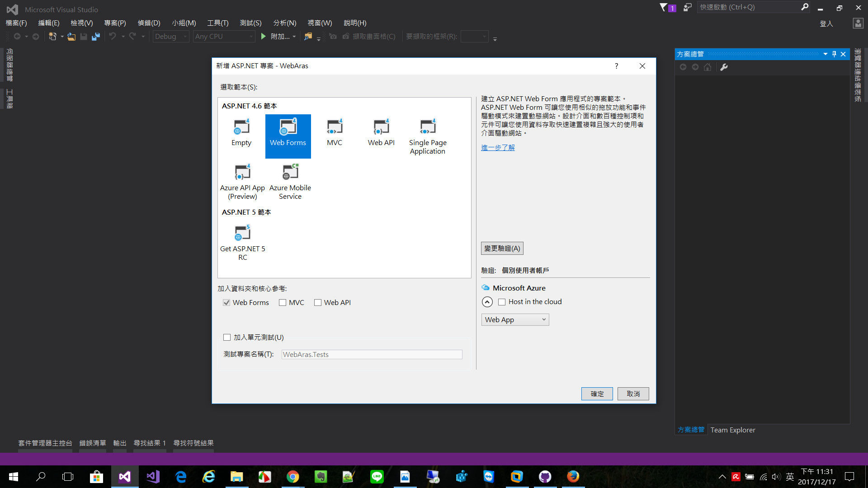This screenshot has width=868, height=488.
Task: Select Single Page Application template
Action: [428, 127]
